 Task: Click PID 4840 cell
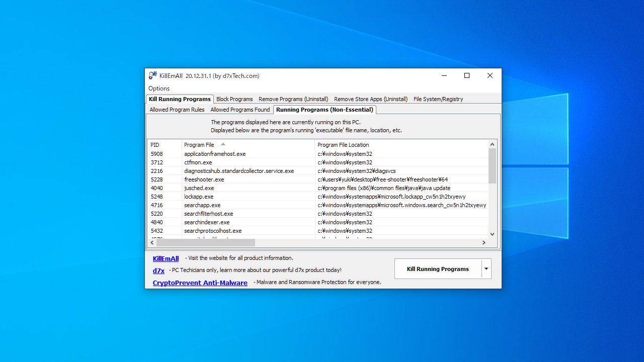(x=156, y=222)
